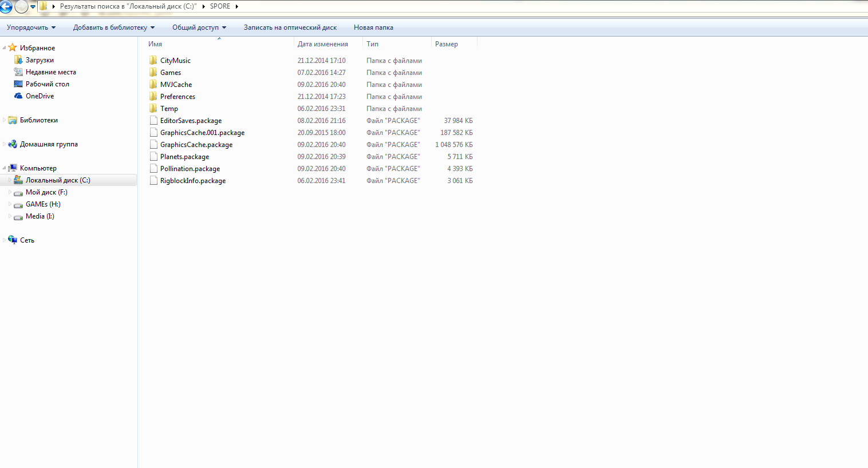This screenshot has height=468, width=868.
Task: Click the Библиотеки icon
Action: (13, 120)
